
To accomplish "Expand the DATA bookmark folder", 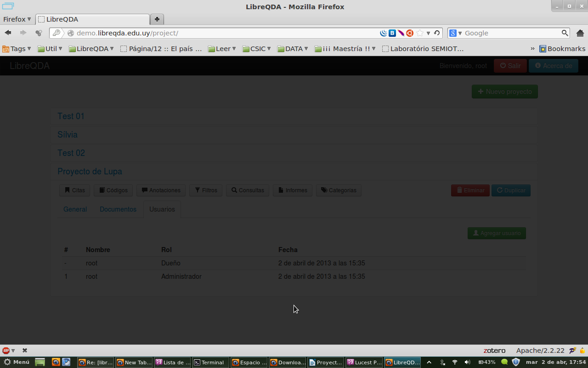I will 293,49.
